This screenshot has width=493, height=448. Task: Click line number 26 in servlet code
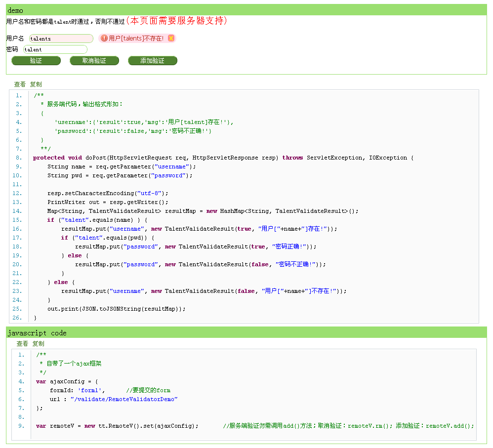(17, 318)
